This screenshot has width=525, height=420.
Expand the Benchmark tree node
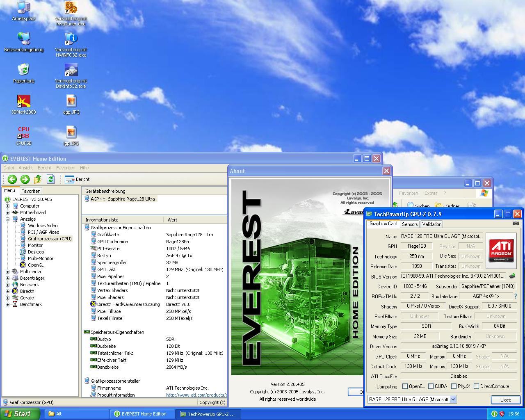7,304
